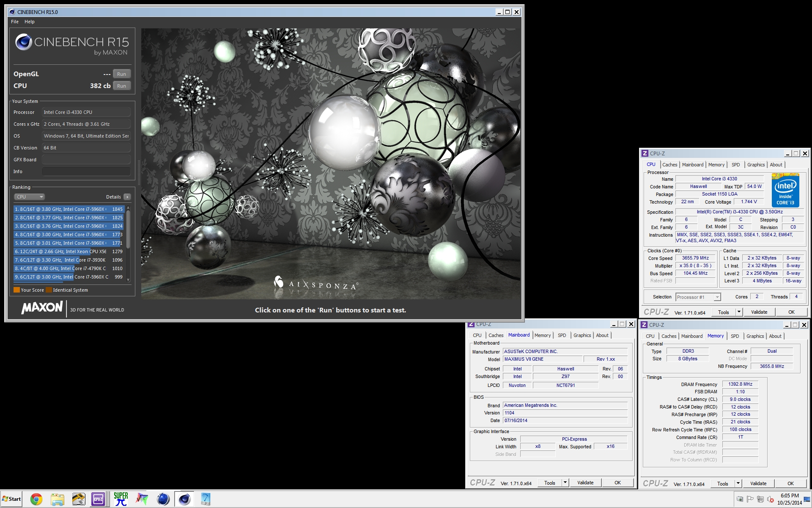Open the File menu in Cinebench
Image resolution: width=812 pixels, height=508 pixels.
[15, 22]
